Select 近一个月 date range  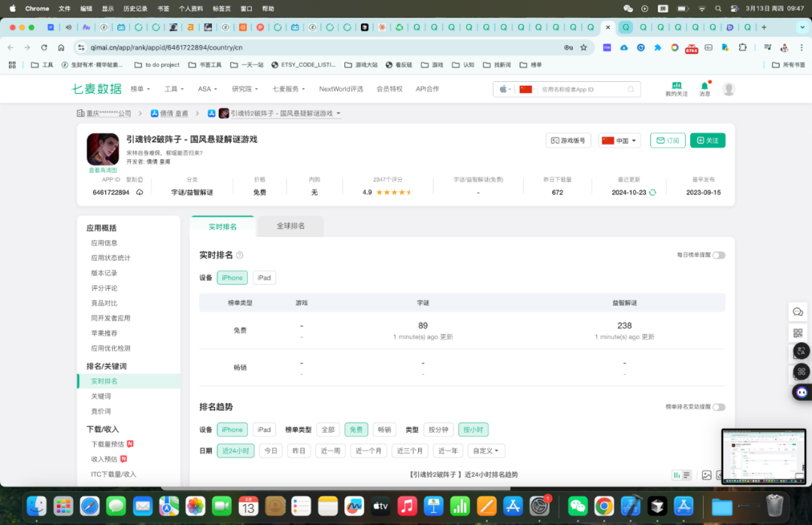[368, 451]
